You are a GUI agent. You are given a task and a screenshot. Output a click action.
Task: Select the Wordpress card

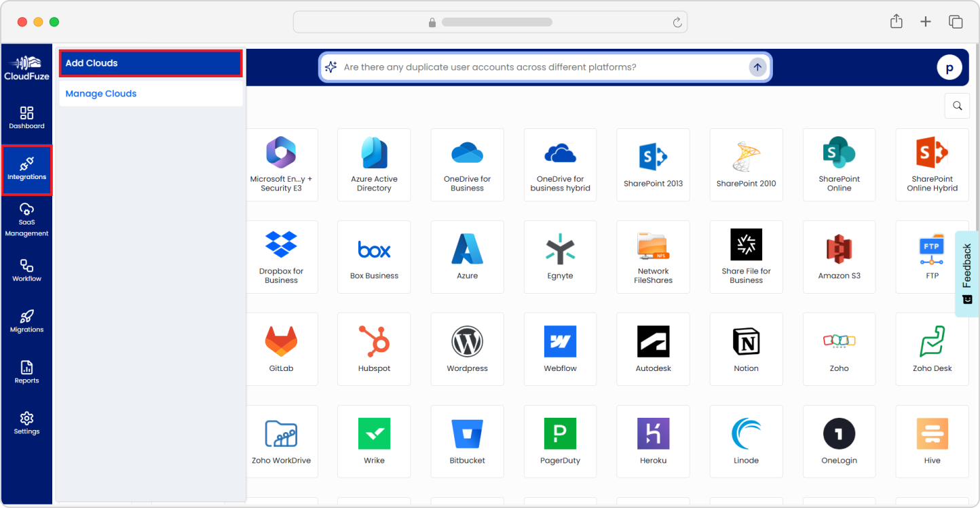point(467,349)
